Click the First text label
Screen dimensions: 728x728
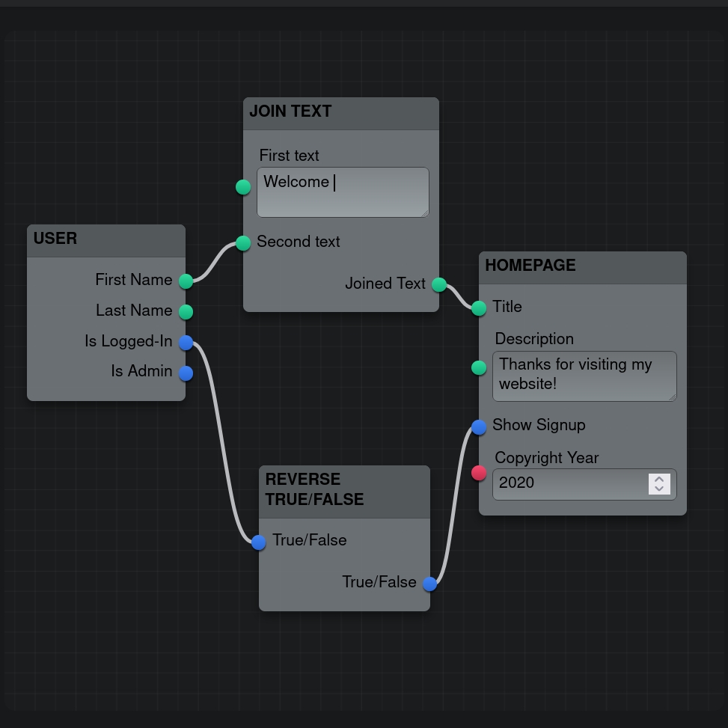289,156
